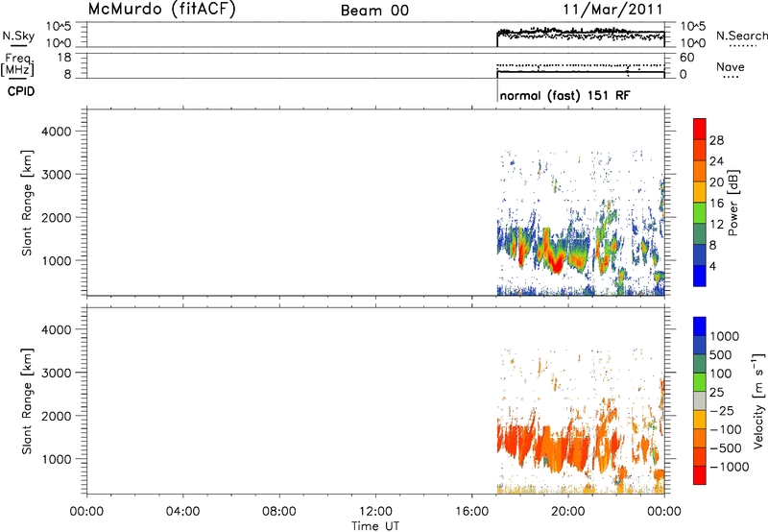Select the 'normal (fast) 151 RF' annotation

(565, 95)
